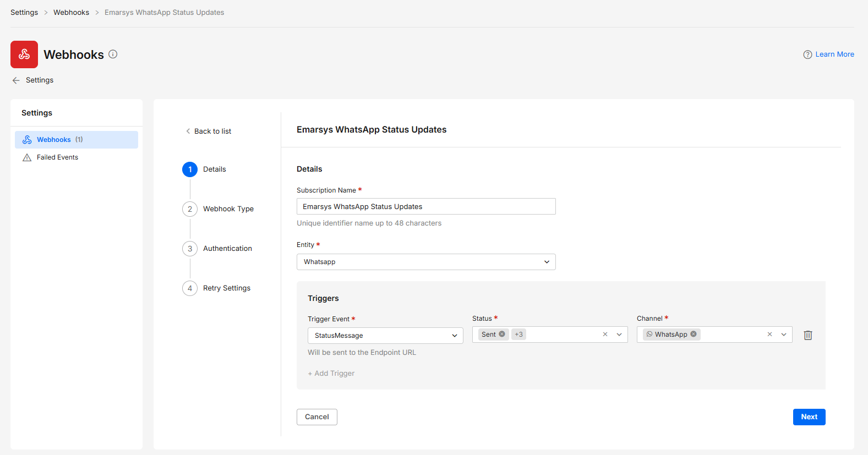This screenshot has height=455, width=868.
Task: Go to step 4 Retry Settings circle
Action: pos(190,288)
